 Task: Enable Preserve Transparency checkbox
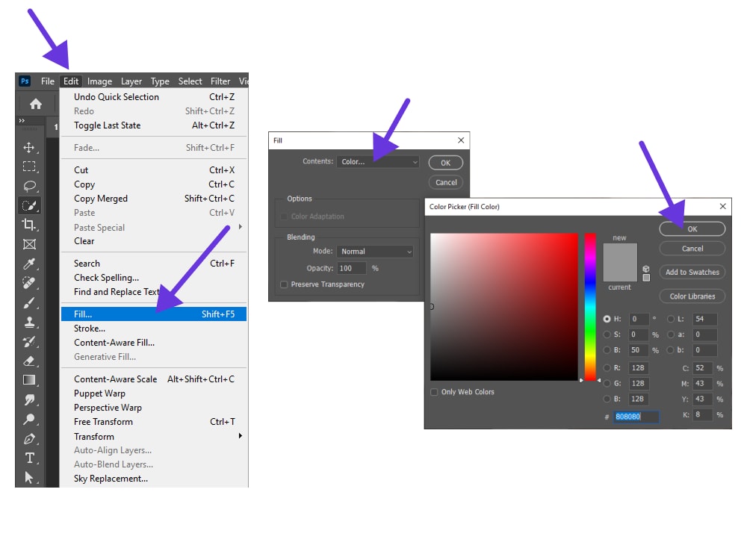tap(284, 284)
